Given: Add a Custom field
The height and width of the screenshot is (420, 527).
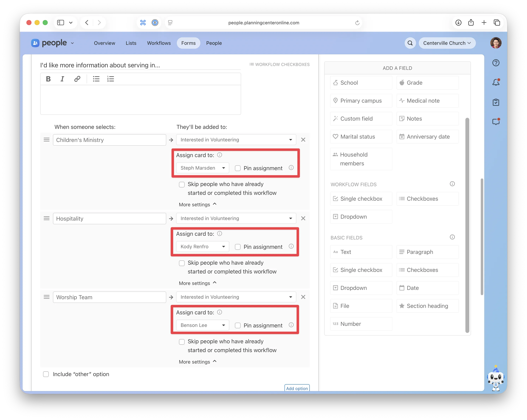Looking at the screenshot, I should click(x=361, y=118).
